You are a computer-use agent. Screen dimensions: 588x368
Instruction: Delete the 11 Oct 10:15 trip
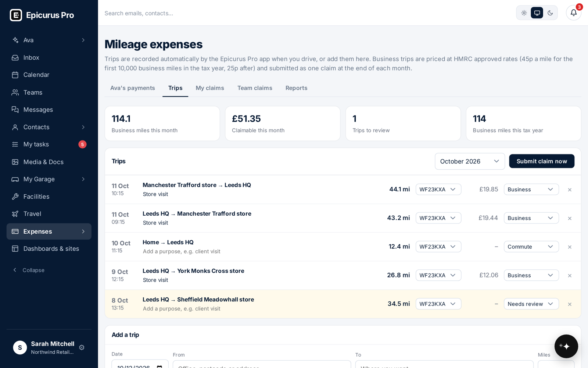[570, 190]
